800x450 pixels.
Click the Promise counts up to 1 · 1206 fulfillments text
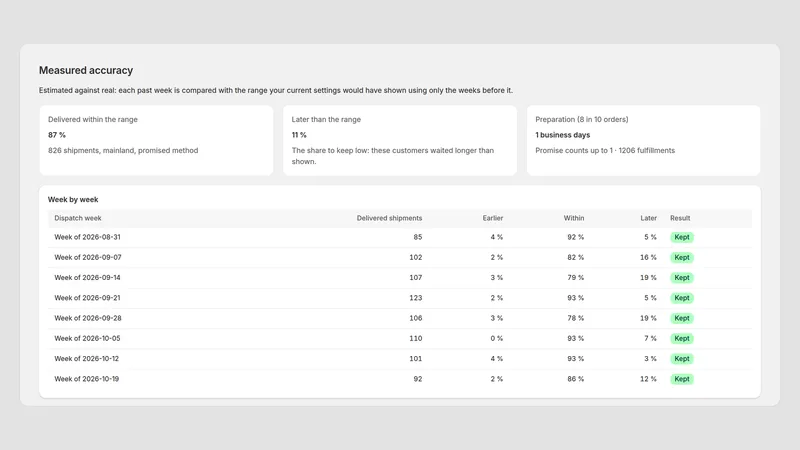[605, 151]
